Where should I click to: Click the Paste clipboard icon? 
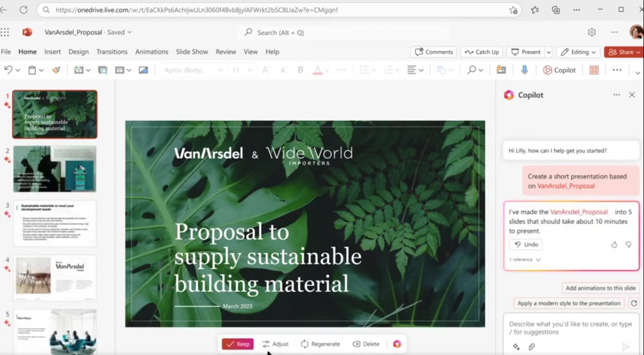click(x=32, y=70)
